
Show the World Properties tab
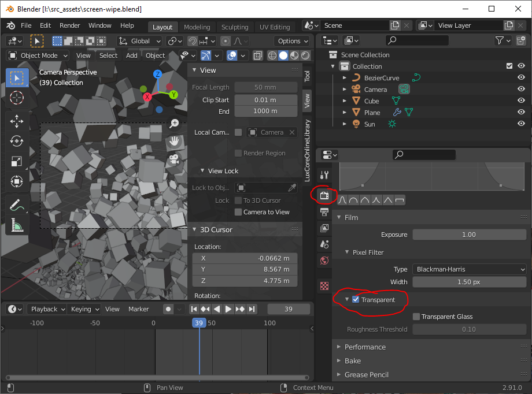pyautogui.click(x=324, y=261)
